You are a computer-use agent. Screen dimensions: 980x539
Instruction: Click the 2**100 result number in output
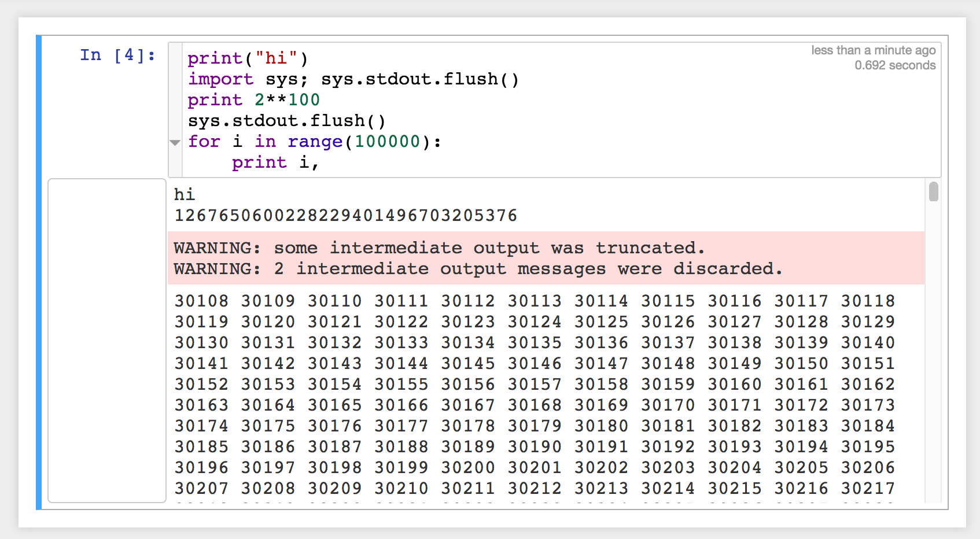pos(345,216)
